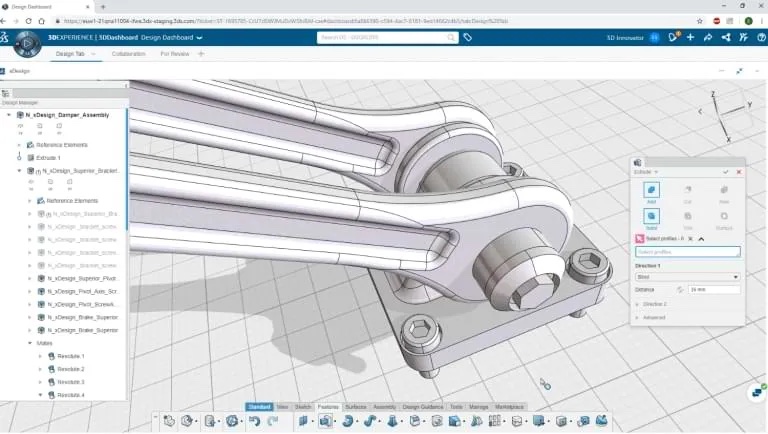
Task: Cancel the Extrude with red X
Action: click(x=739, y=172)
